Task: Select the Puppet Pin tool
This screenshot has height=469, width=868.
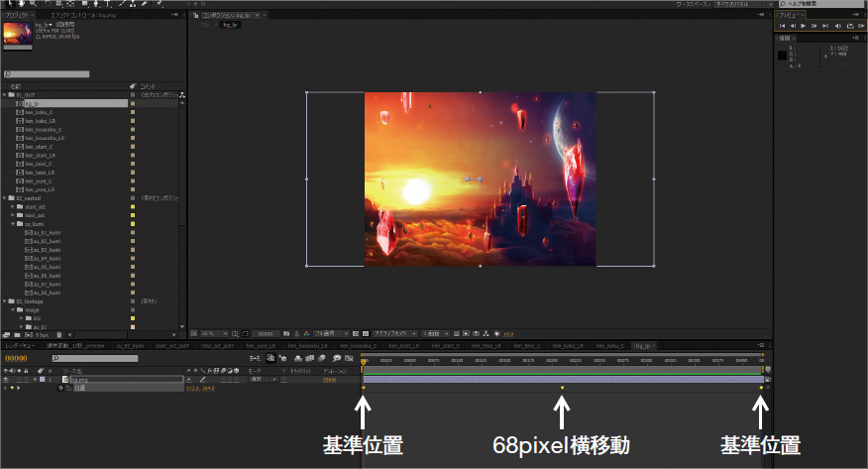Action: coord(159,3)
